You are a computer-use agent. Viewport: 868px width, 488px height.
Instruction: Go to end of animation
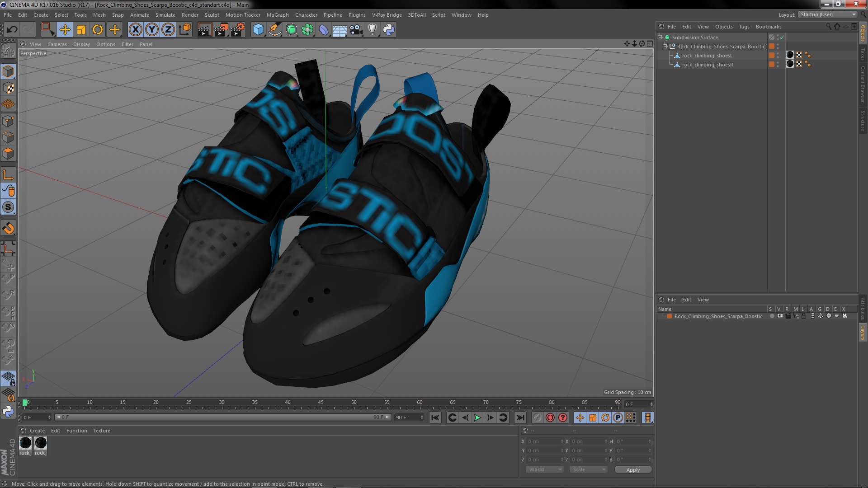[520, 418]
